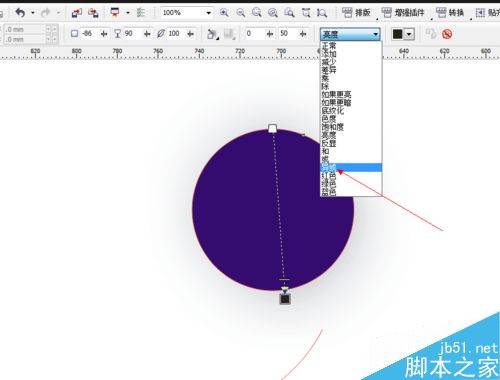Click the greyed feathering edges icon

pos(229,34)
